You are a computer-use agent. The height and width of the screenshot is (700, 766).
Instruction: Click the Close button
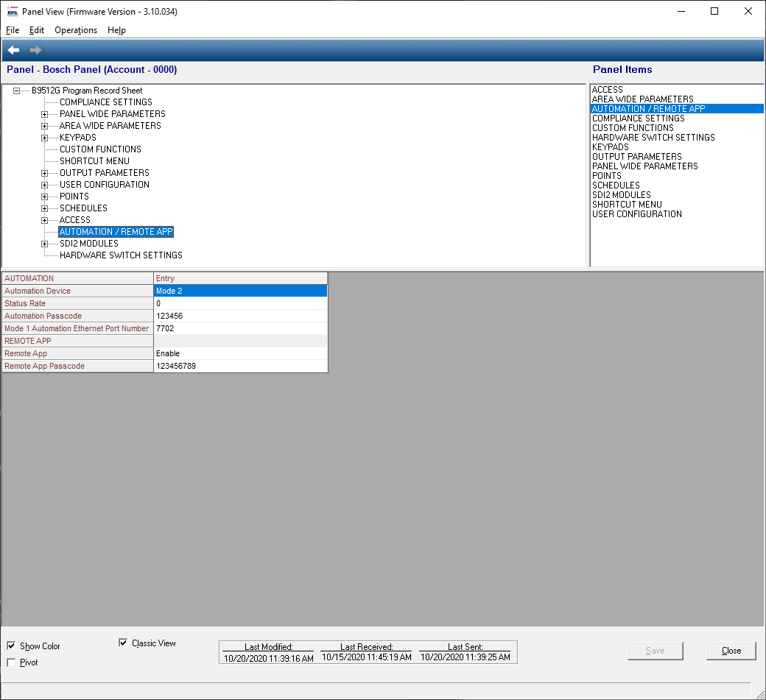(x=731, y=651)
